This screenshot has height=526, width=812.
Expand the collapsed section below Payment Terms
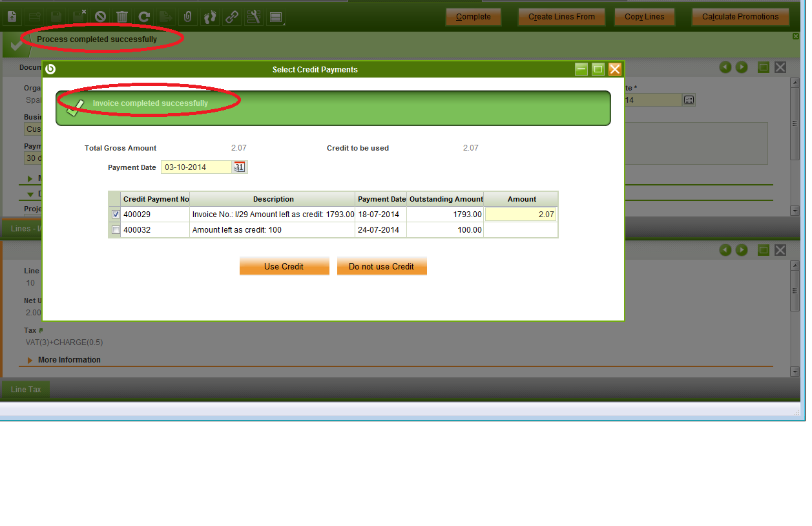point(30,178)
